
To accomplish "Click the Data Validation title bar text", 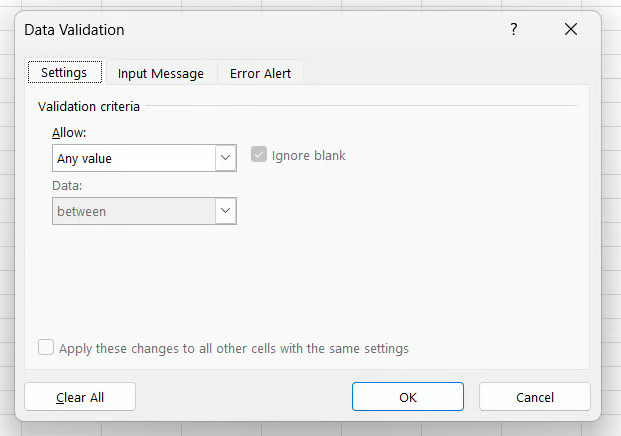I will (74, 30).
